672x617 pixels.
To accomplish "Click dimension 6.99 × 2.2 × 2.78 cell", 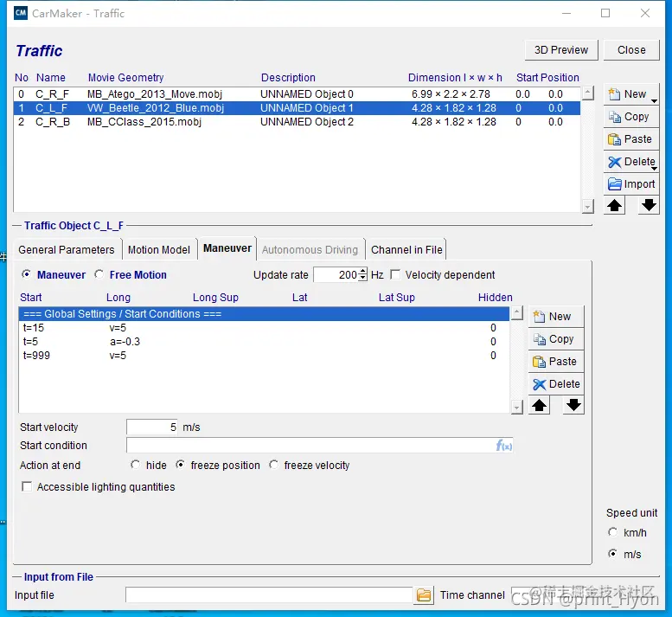I will tap(451, 94).
